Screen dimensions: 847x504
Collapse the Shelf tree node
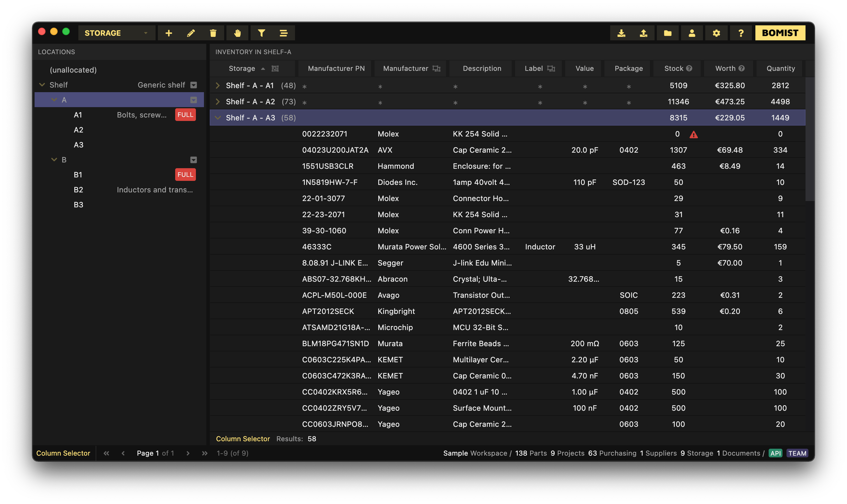point(42,85)
